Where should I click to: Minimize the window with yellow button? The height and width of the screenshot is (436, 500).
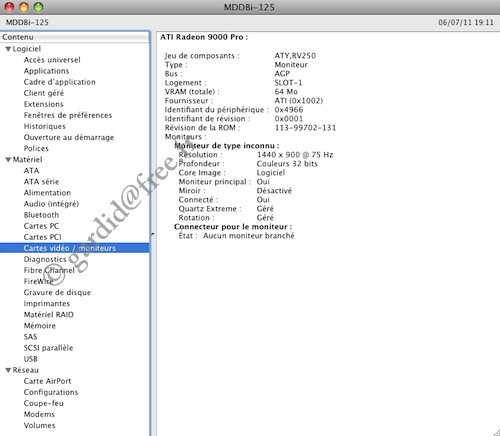tap(24, 7)
